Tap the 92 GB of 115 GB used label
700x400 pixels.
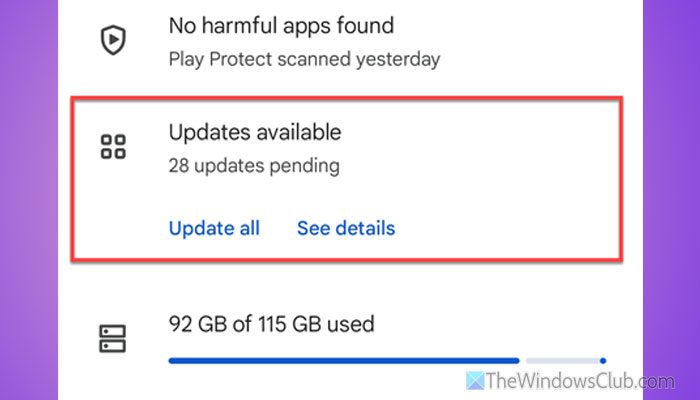tap(272, 324)
